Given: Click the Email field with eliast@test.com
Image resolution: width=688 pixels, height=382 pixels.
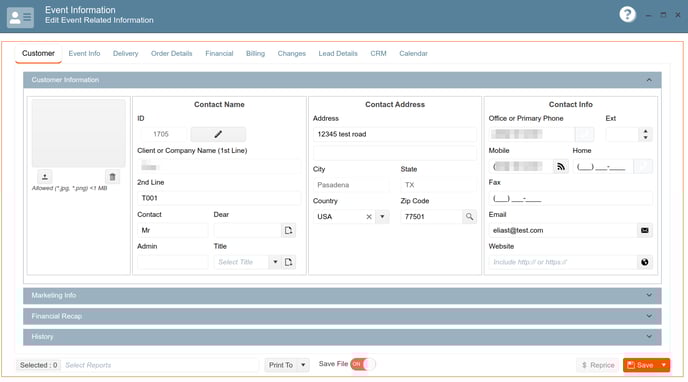Looking at the screenshot, I should 563,230.
